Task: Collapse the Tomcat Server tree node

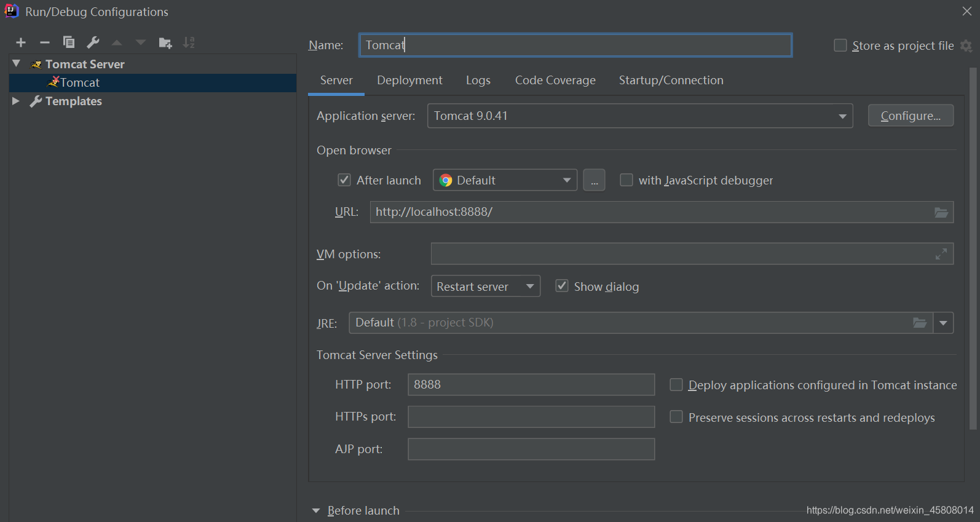Action: 17,63
